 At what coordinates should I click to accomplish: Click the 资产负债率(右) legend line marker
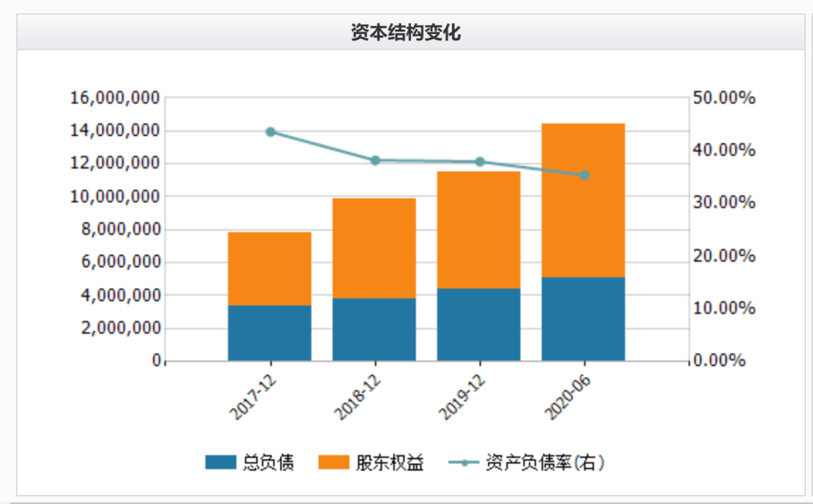tap(464, 462)
